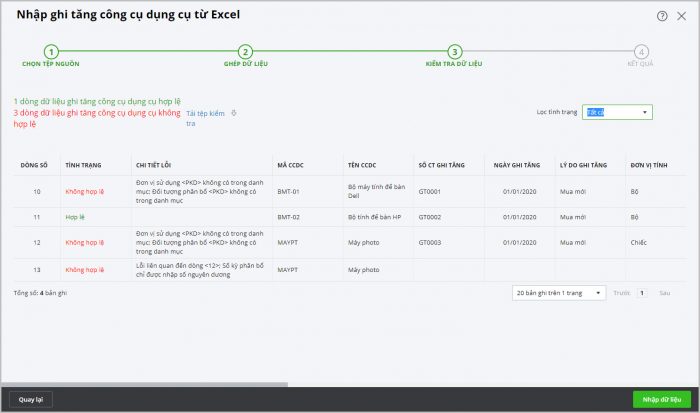This screenshot has width=700, height=413.
Task: Click the Tải tệp kiểm tra link
Action: click(x=203, y=119)
